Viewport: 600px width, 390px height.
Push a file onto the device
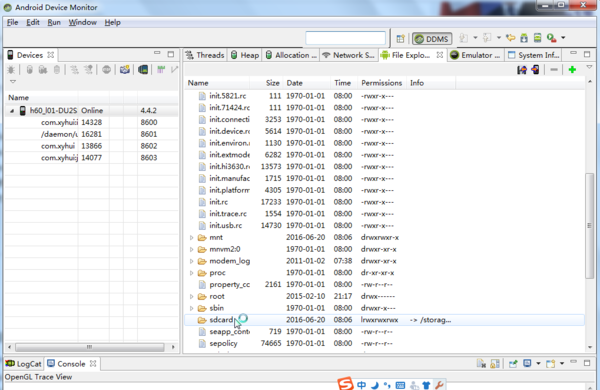click(535, 70)
